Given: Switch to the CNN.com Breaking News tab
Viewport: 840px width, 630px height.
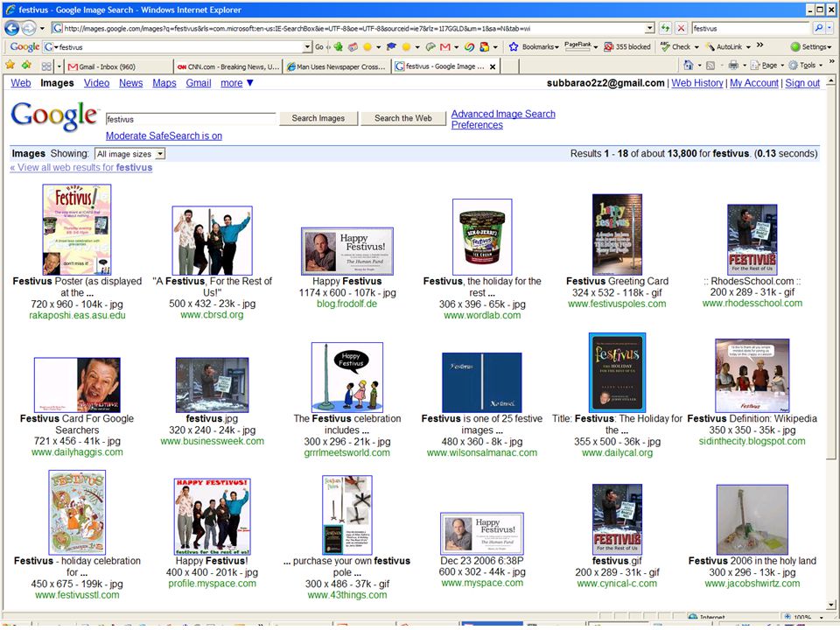Looking at the screenshot, I should [x=227, y=67].
